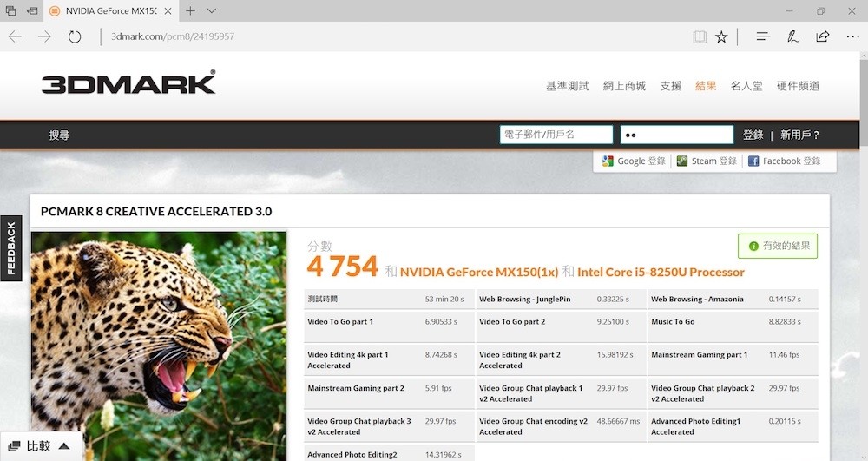Reload the page with refresh icon
This screenshot has width=868, height=461.
tap(74, 36)
